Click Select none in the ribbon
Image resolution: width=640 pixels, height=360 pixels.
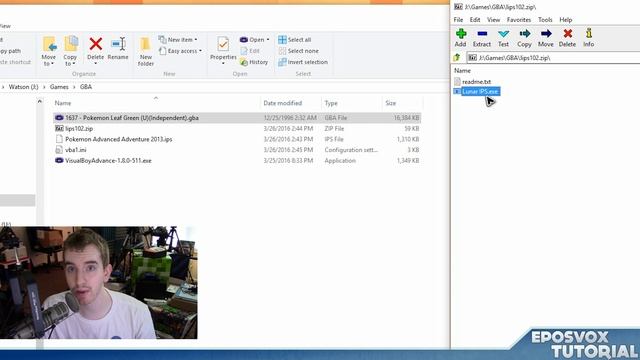(298, 51)
